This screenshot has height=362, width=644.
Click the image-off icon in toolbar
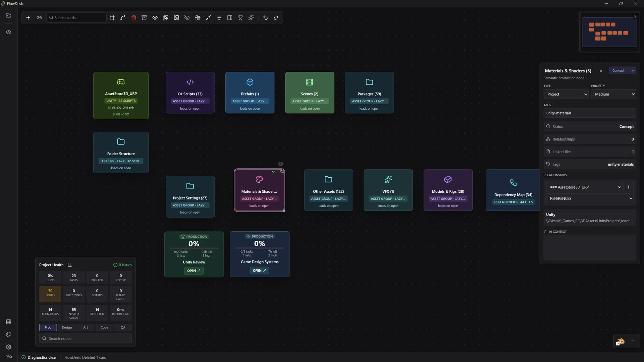point(176,18)
